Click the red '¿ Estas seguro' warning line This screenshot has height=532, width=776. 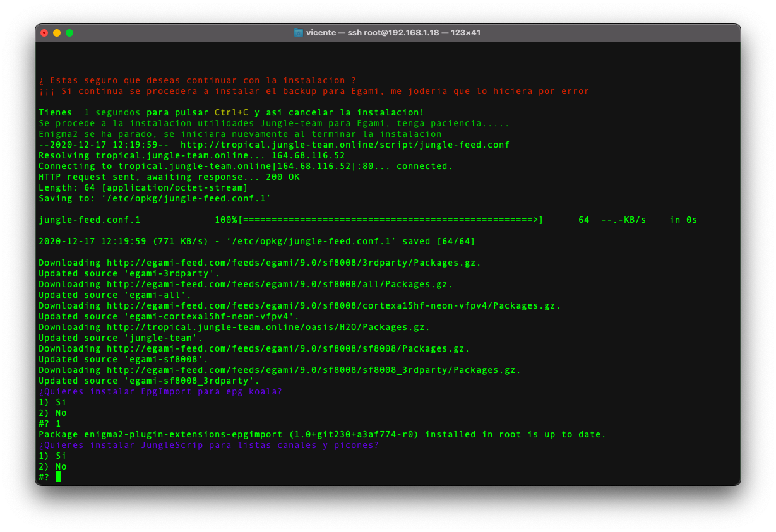click(x=197, y=81)
